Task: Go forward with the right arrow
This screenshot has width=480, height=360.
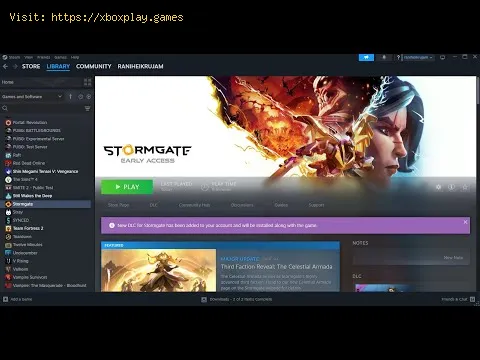Action: coord(15,67)
